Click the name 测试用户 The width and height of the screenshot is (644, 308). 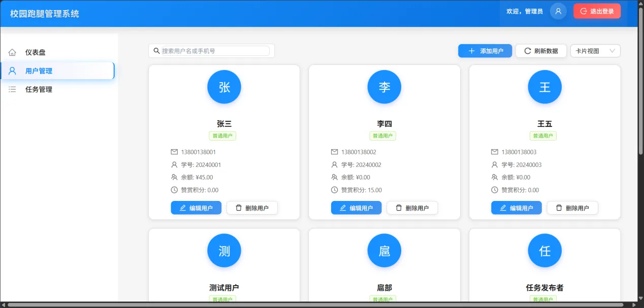224,288
